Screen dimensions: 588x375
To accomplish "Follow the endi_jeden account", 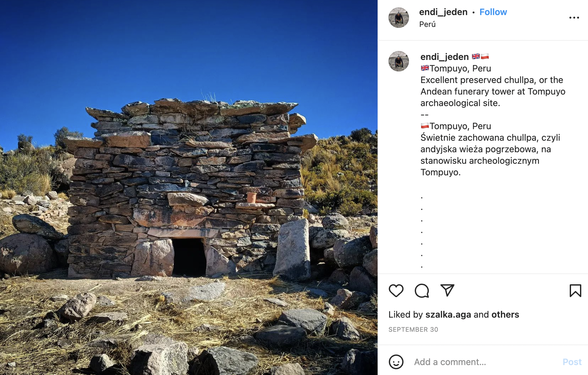I will [493, 12].
